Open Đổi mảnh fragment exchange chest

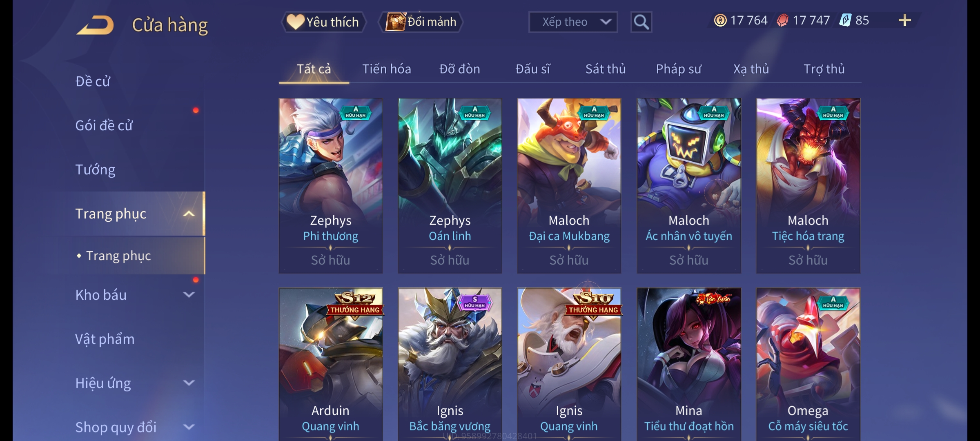click(421, 22)
